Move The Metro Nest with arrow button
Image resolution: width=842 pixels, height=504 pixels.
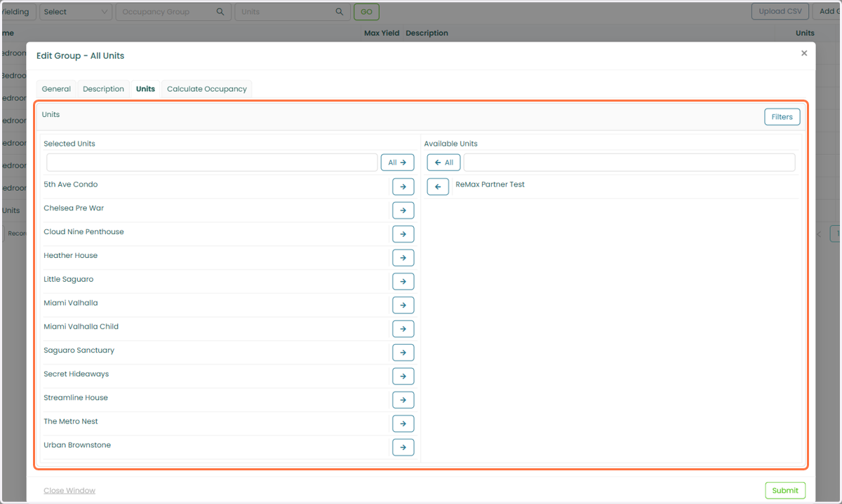point(403,424)
